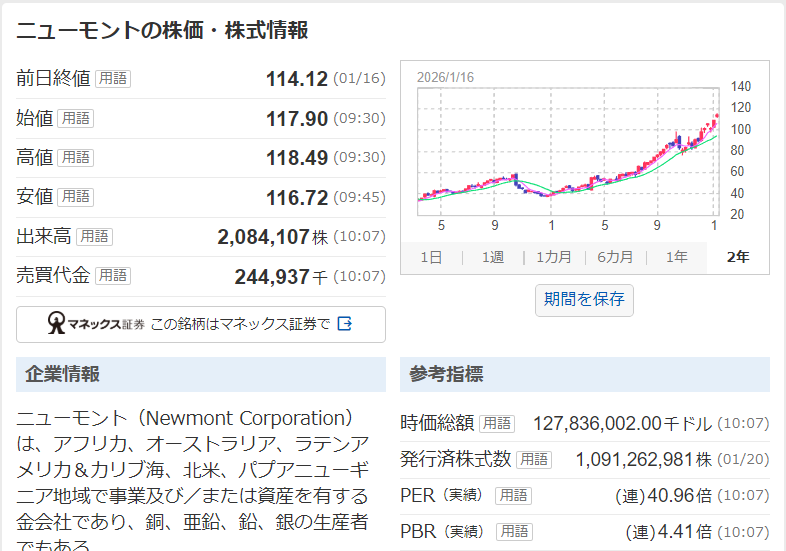Select the 2年 chart period tab
Viewport: 786px width, 551px height.
click(737, 257)
